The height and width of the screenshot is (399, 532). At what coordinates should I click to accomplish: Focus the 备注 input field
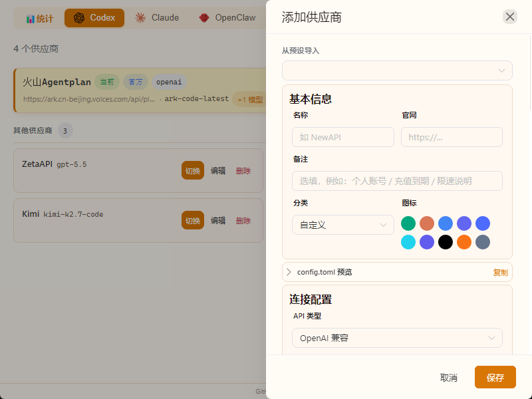click(397, 181)
